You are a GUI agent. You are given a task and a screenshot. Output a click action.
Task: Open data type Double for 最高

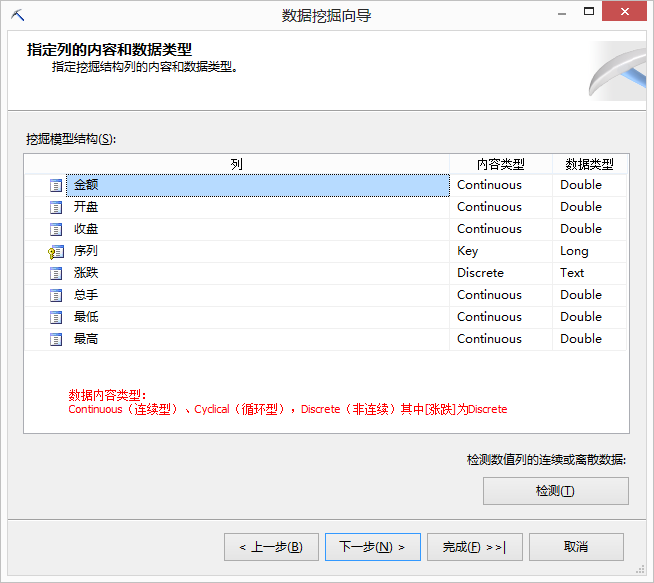[589, 339]
